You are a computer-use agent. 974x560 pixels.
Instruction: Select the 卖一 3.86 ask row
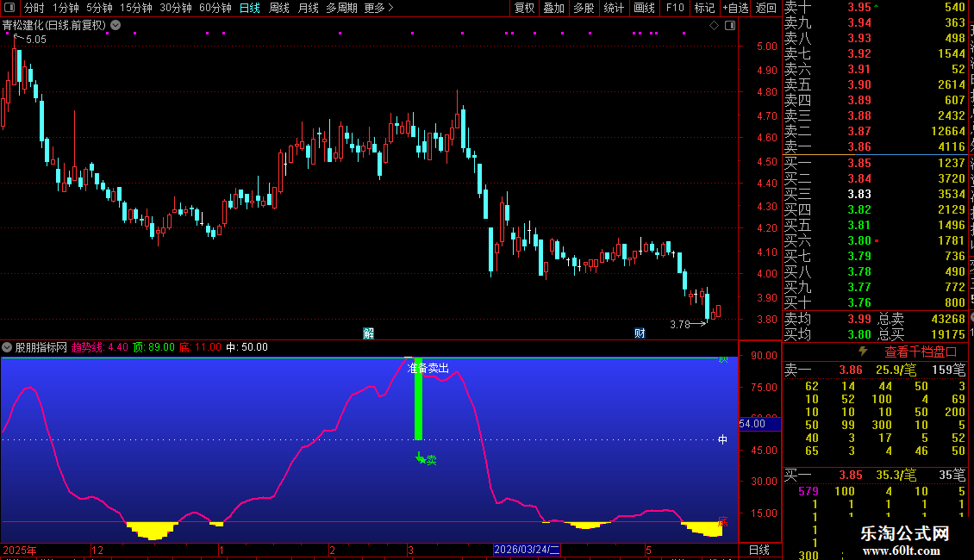click(875, 146)
